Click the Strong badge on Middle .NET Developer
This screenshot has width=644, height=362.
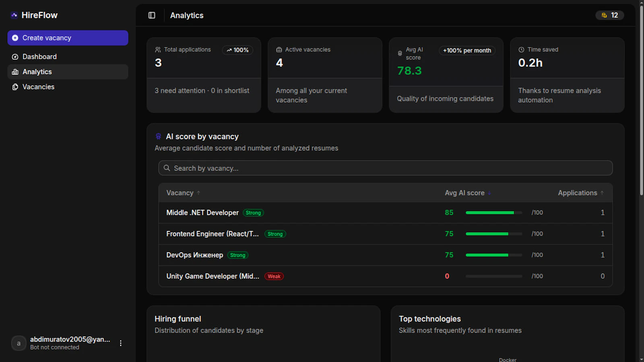pos(253,213)
